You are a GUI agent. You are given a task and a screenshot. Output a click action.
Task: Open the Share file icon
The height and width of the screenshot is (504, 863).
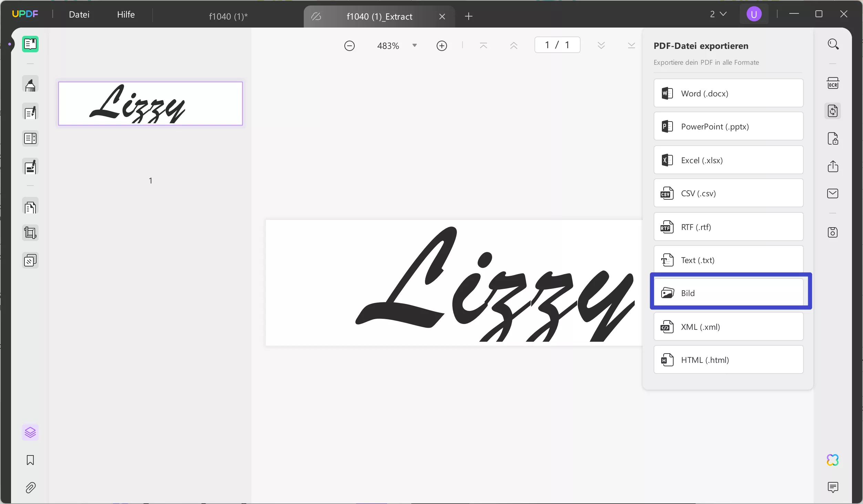point(833,166)
